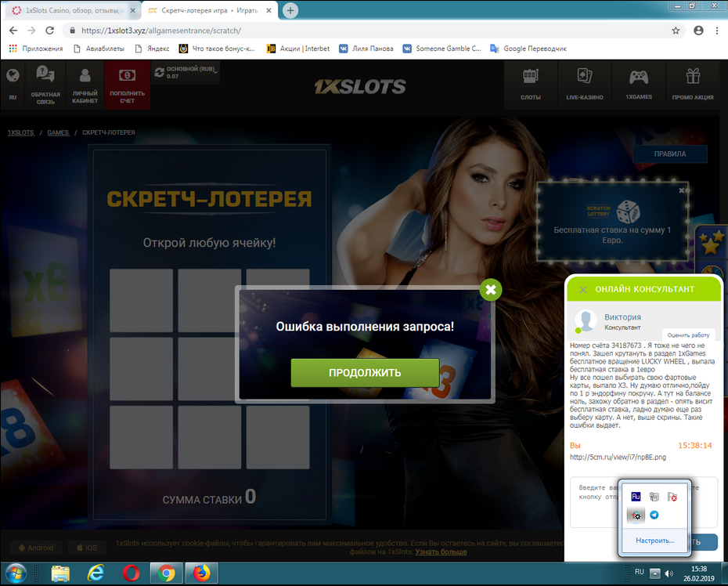Open Google Переводчик bookmark
The height and width of the screenshot is (586, 728).
(x=528, y=49)
